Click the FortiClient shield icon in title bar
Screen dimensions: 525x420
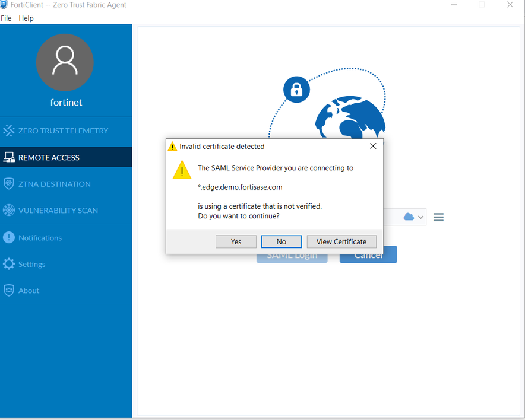click(4, 5)
